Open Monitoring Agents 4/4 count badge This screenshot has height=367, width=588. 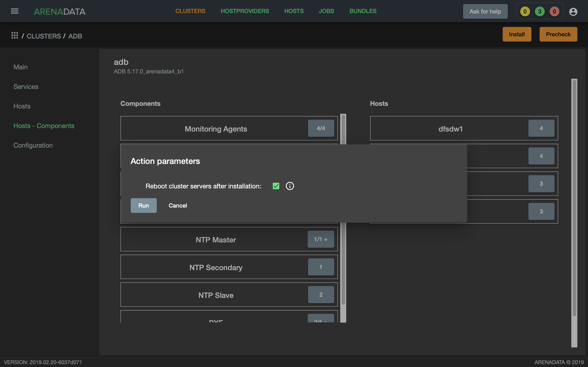[321, 128]
